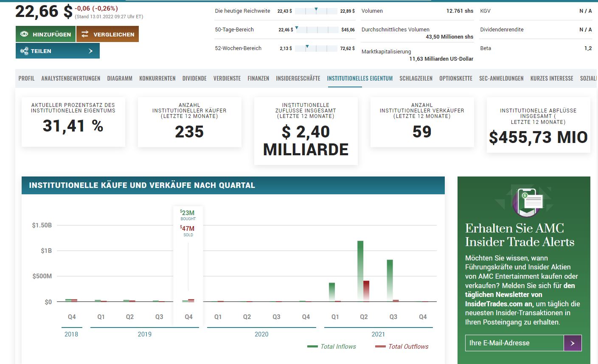Open the OPTIONSKETTE tab
The image size is (598, 364).
click(456, 78)
